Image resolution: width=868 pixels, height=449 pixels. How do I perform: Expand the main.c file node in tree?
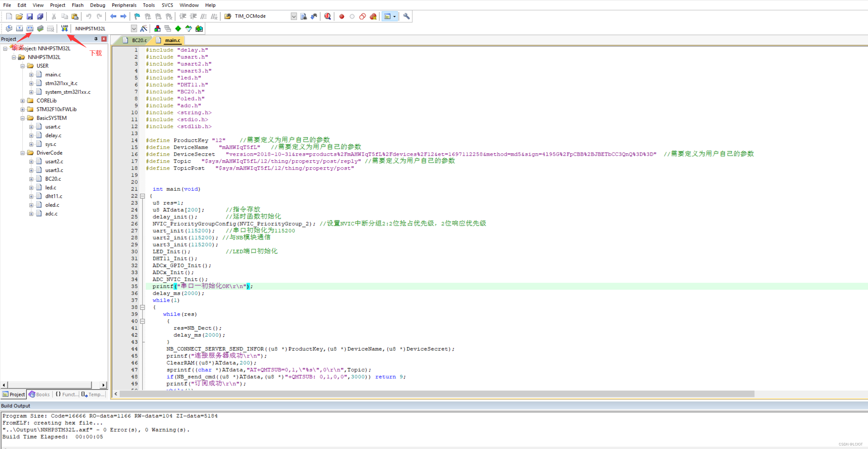(31, 75)
